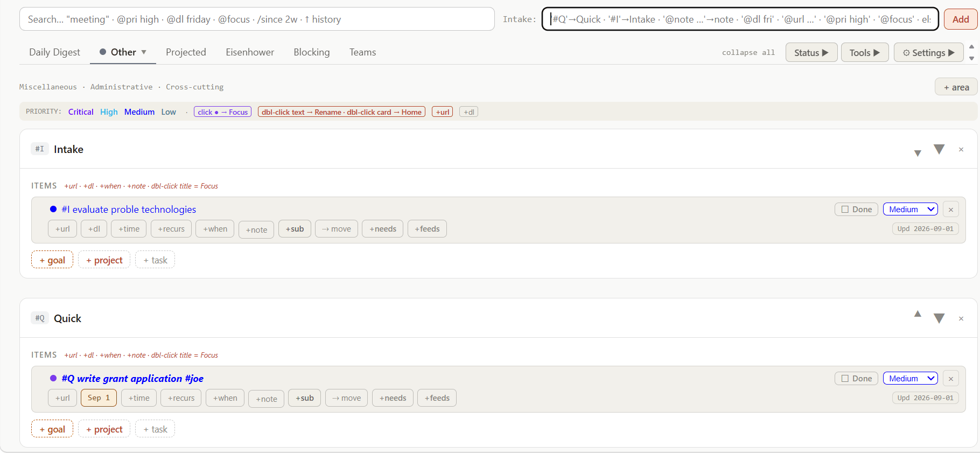The image size is (980, 453).
Task: Click into the Search field
Action: (257, 19)
